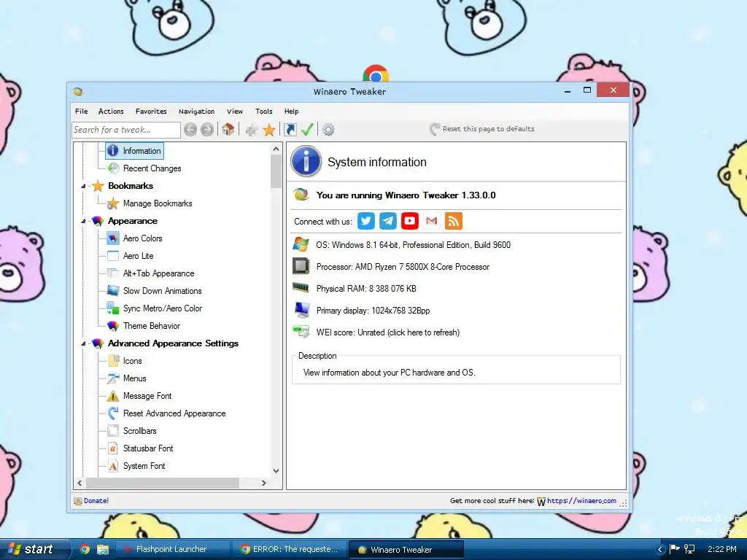The image size is (747, 560).
Task: Click the export shortcut arrow toolbar icon
Action: pyautogui.click(x=290, y=130)
